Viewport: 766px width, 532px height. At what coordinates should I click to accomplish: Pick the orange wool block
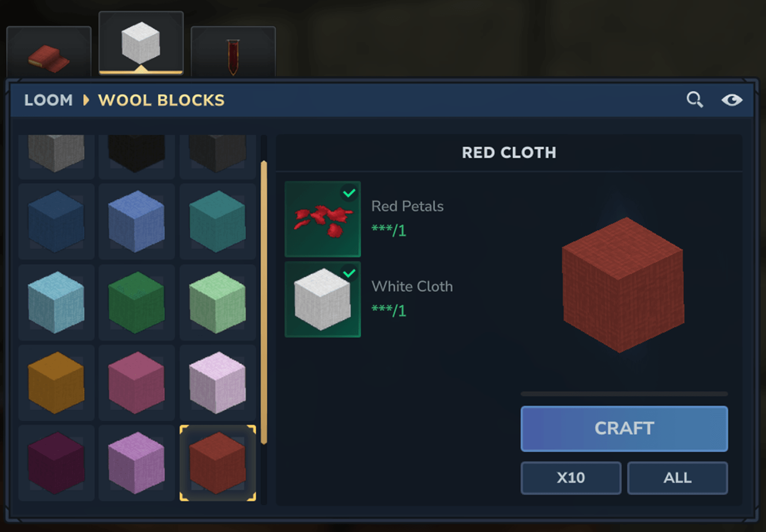56,382
